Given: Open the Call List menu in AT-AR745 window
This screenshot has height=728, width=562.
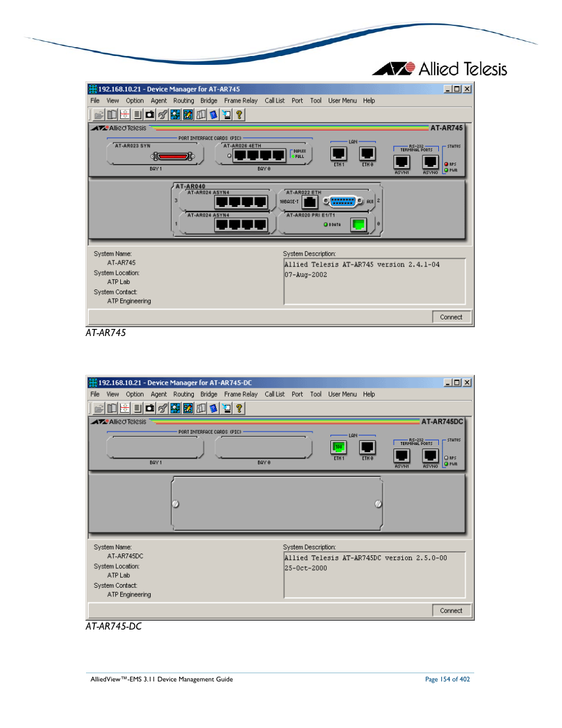Looking at the screenshot, I should [275, 101].
